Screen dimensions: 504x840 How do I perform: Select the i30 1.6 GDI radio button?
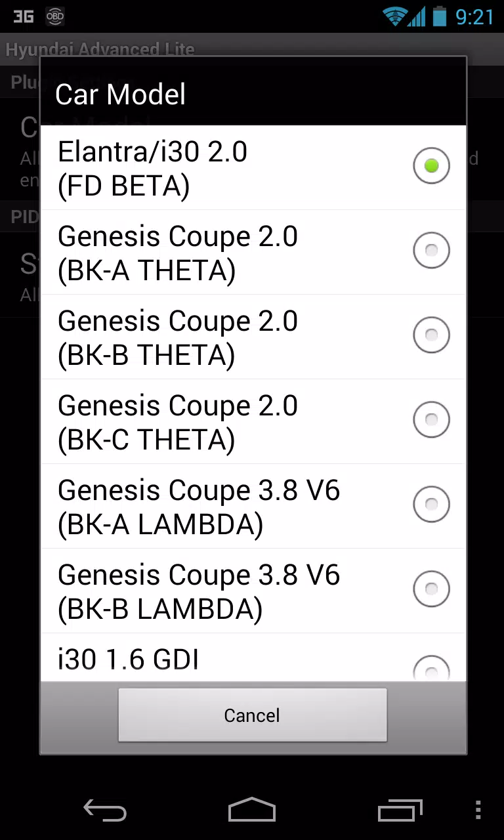[431, 669]
